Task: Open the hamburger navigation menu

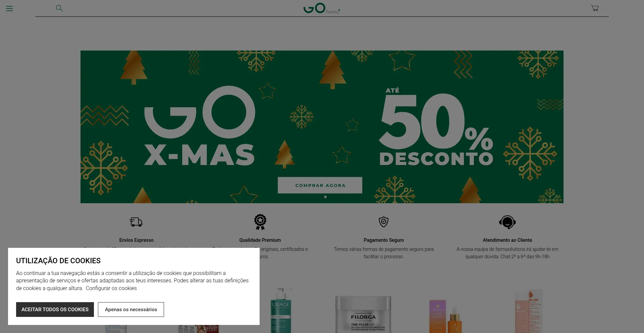Action: tap(9, 8)
